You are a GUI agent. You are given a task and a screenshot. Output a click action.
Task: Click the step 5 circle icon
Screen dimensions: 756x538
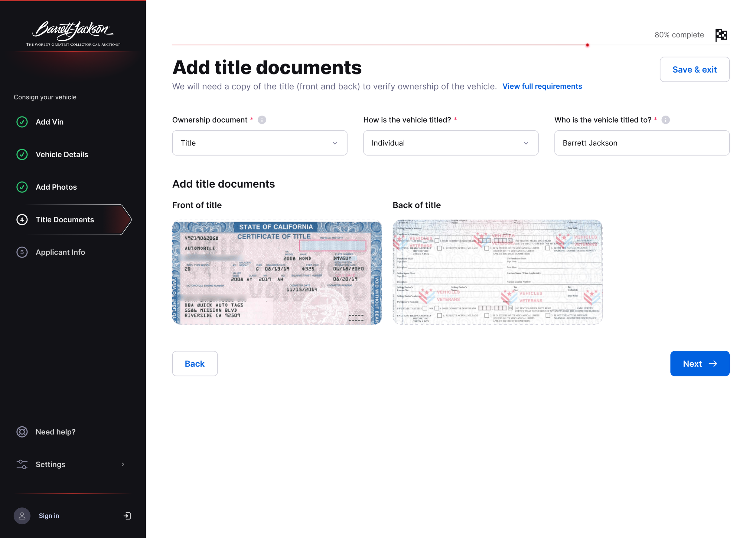click(x=22, y=252)
